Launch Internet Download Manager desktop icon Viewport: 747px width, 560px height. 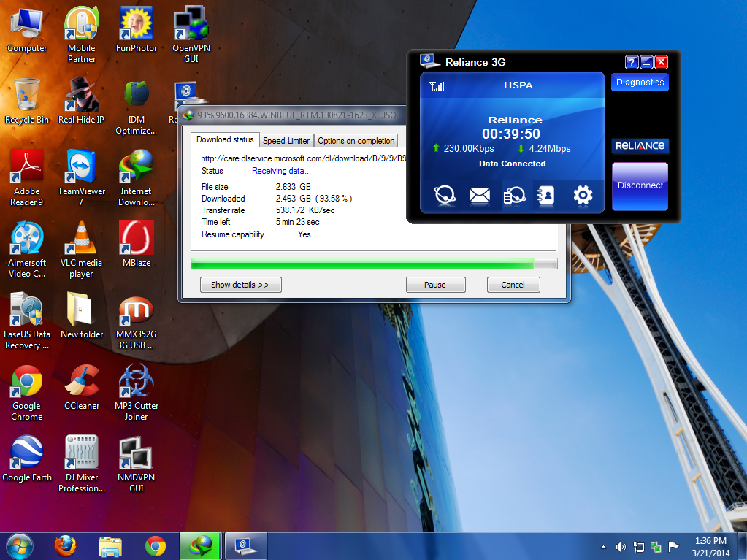click(x=137, y=178)
